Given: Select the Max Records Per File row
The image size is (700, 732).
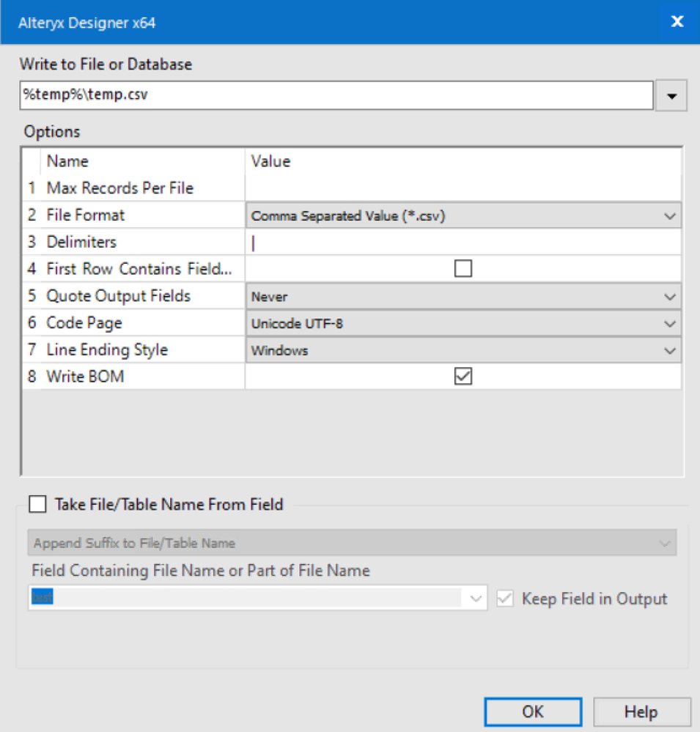Looking at the screenshot, I should pos(120,188).
